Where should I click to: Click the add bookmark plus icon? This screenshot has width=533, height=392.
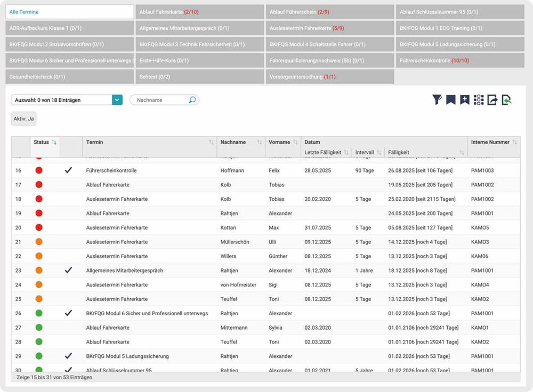click(x=465, y=100)
